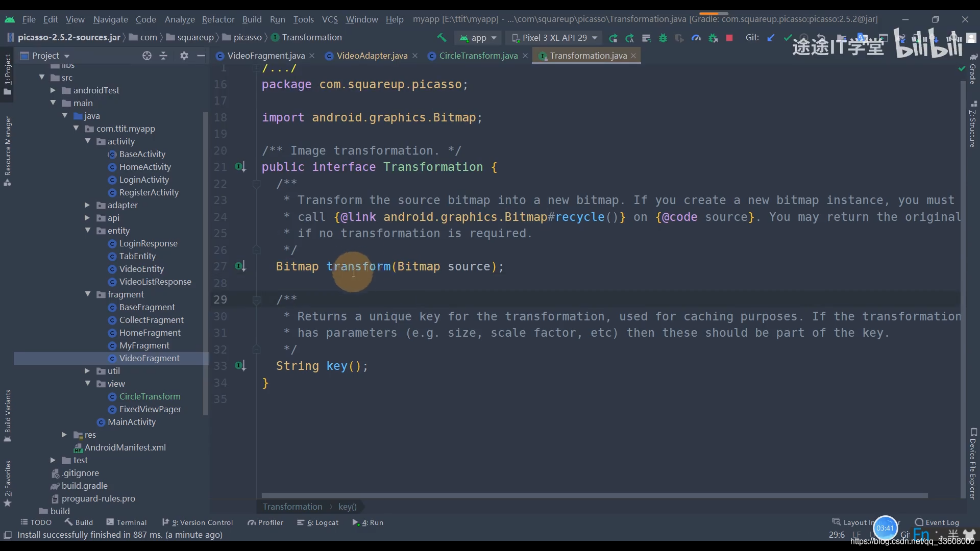The height and width of the screenshot is (551, 980).
Task: Click Collapse All icon in Project panel
Action: tap(163, 56)
